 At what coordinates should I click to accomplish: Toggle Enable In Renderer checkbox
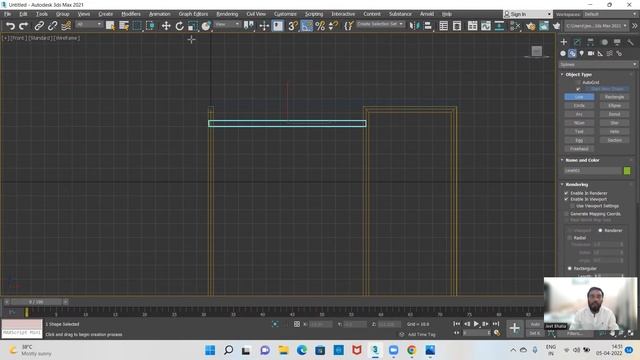click(x=566, y=193)
